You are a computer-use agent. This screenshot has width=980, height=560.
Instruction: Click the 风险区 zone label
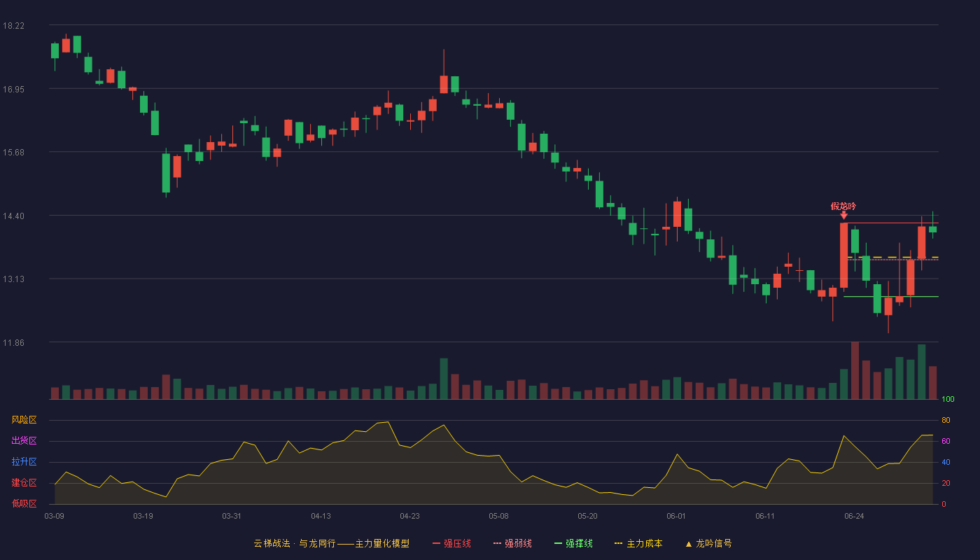tap(24, 420)
